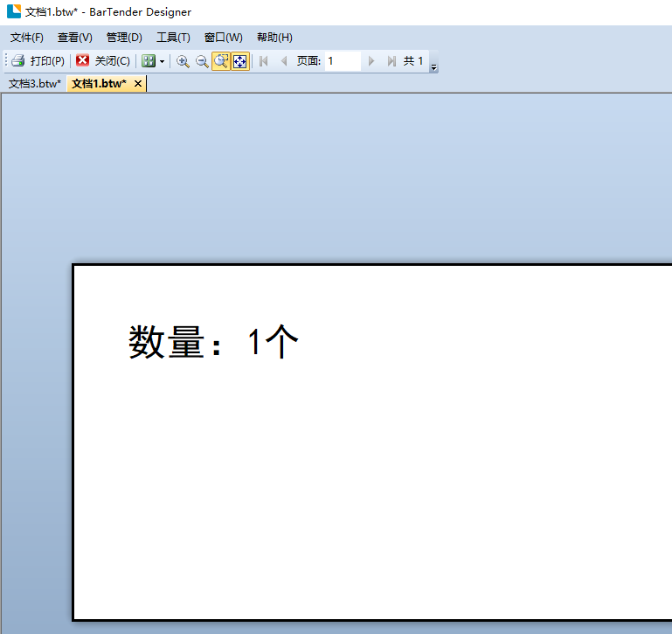
Task: Click the printer icon to print
Action: [18, 61]
